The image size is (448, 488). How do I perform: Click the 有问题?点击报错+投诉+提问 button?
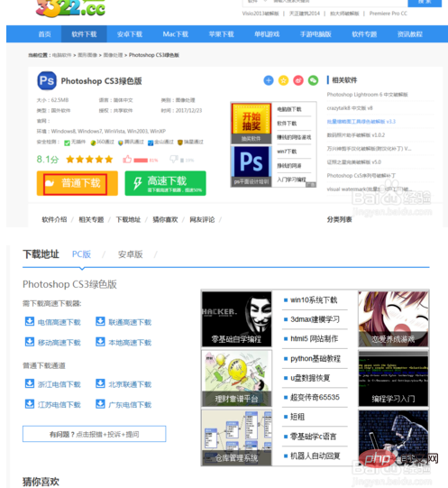(x=95, y=434)
